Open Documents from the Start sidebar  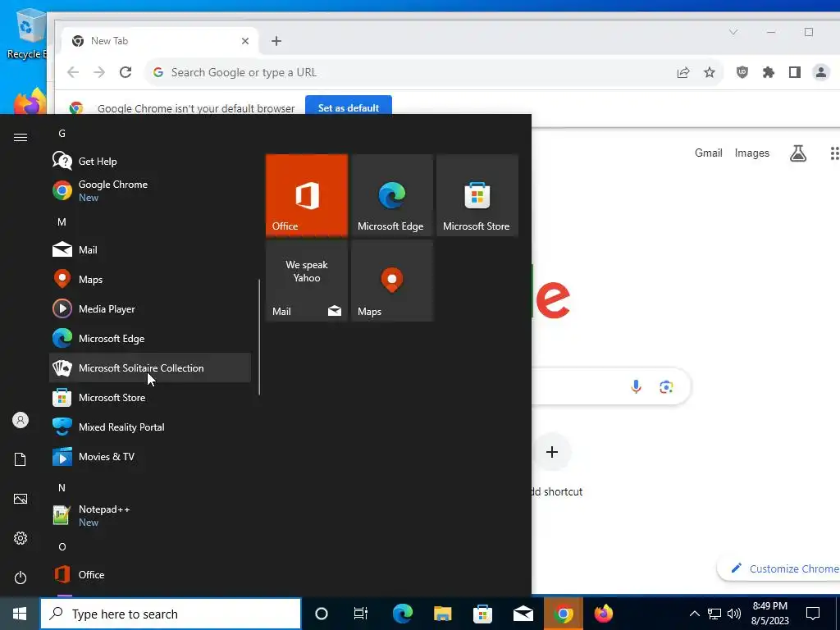pos(21,459)
